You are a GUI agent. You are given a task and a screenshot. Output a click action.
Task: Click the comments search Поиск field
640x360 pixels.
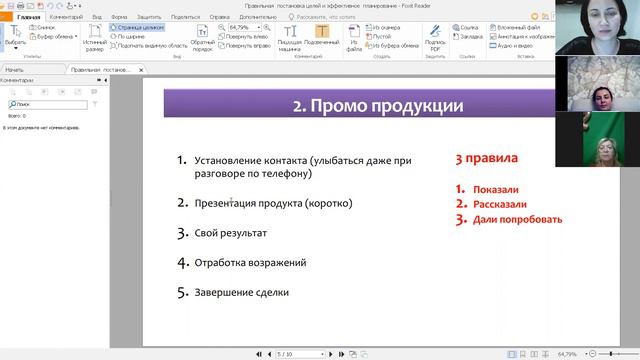[x=48, y=104]
